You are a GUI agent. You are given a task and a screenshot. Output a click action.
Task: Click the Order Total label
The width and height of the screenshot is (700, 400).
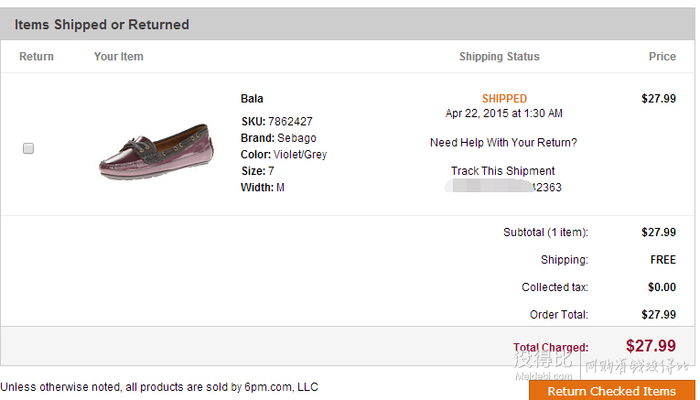[x=558, y=315]
